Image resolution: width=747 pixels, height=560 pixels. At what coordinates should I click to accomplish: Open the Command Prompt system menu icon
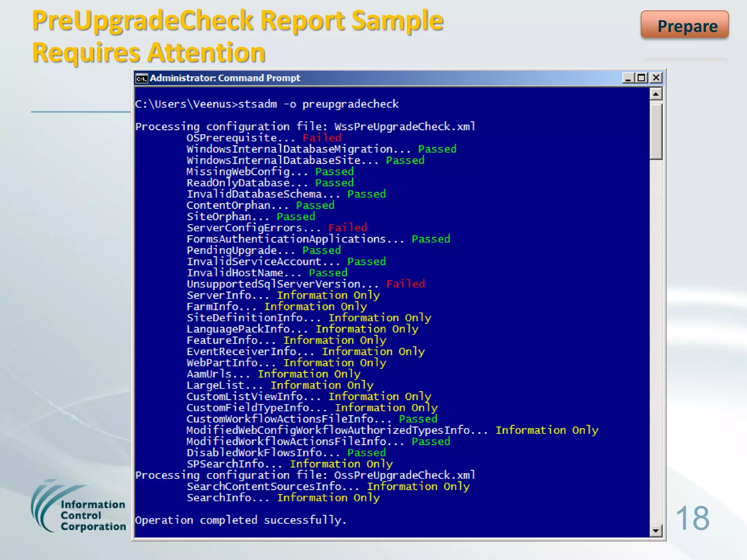coord(142,78)
